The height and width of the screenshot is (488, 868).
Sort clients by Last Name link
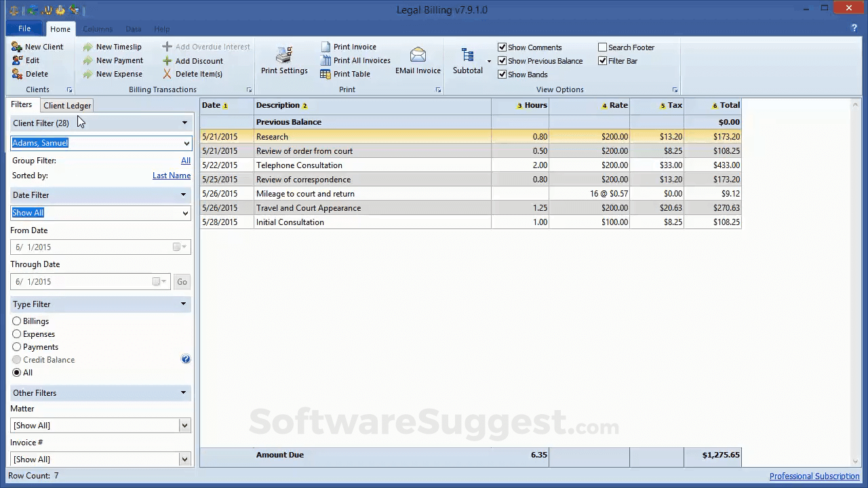pyautogui.click(x=171, y=175)
